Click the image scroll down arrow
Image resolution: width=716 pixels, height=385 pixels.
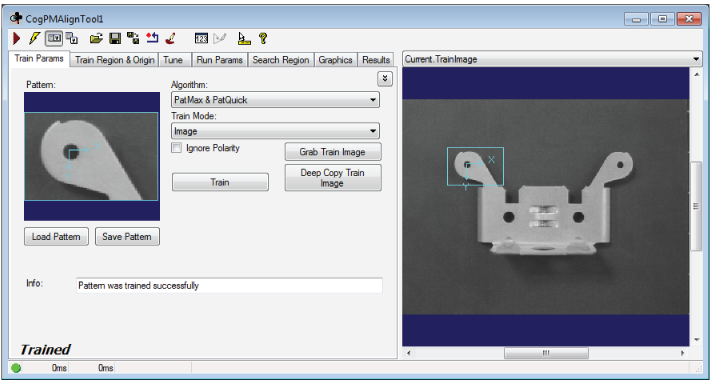696,339
